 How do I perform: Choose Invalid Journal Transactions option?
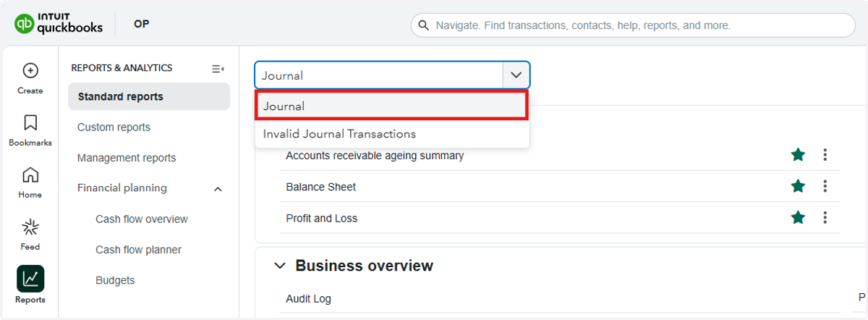click(x=391, y=134)
